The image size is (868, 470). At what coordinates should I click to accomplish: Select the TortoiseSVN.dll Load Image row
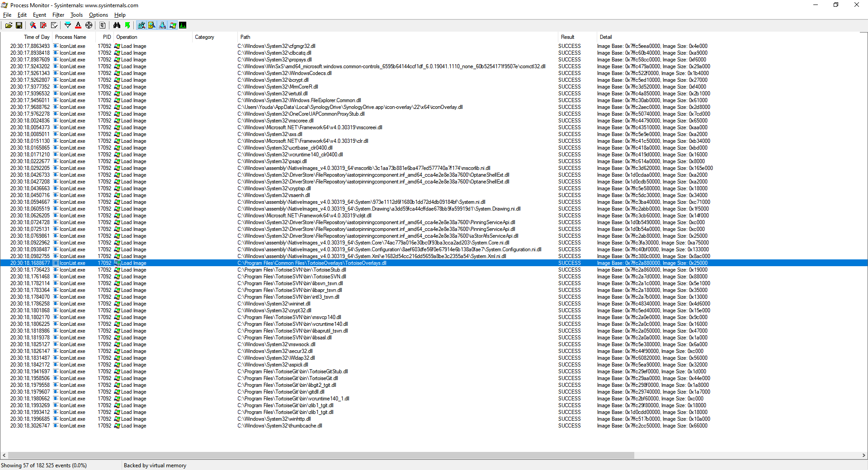pyautogui.click(x=292, y=277)
